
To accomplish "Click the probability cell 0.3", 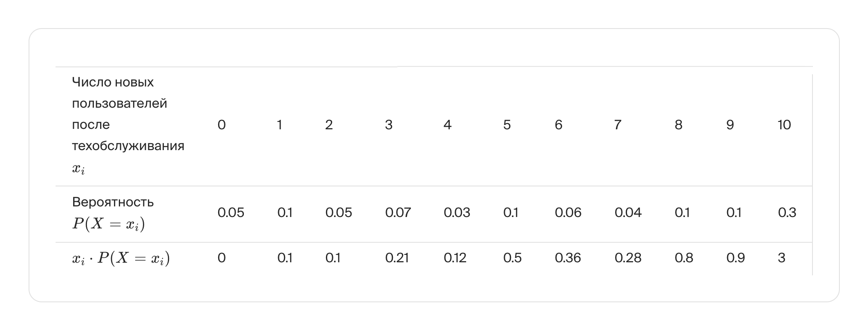I will tap(787, 213).
